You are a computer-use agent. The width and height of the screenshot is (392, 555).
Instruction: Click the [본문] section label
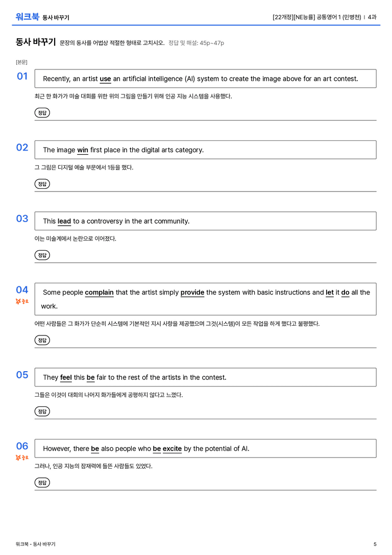[x=21, y=62]
